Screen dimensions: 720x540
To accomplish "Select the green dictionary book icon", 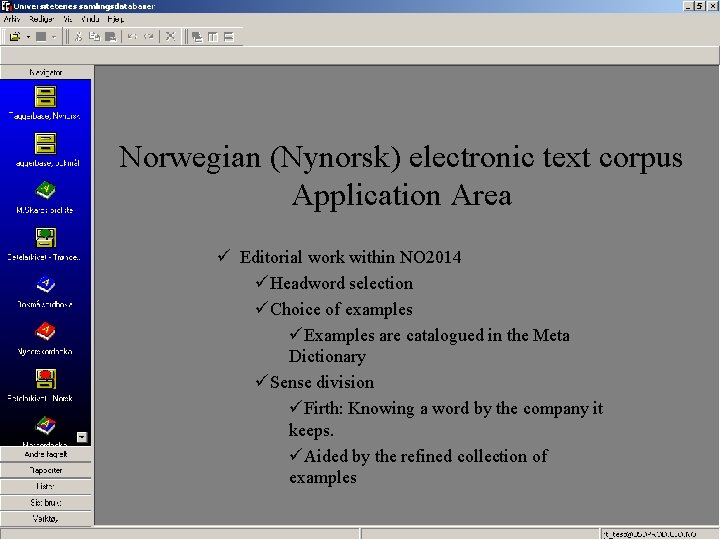I will tap(45, 190).
